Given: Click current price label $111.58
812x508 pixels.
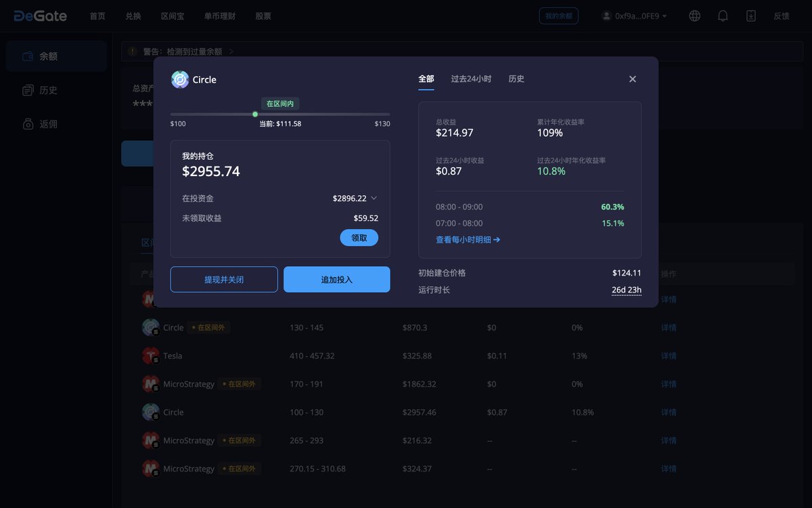Looking at the screenshot, I should [x=280, y=124].
